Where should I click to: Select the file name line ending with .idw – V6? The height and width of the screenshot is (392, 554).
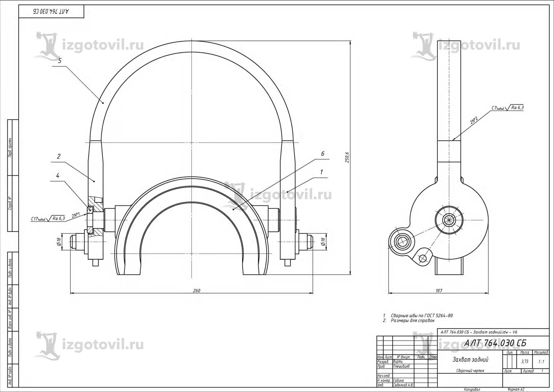pyautogui.click(x=479, y=332)
